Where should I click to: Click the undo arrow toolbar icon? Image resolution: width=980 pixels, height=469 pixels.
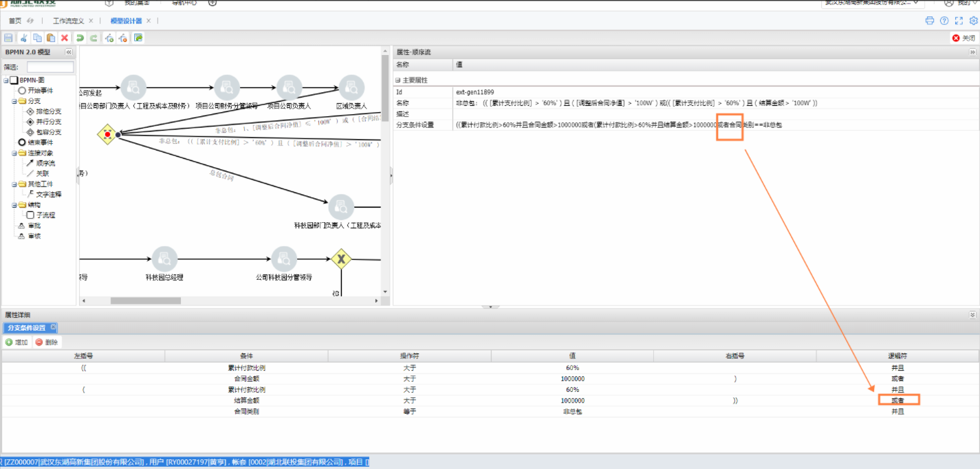80,38
